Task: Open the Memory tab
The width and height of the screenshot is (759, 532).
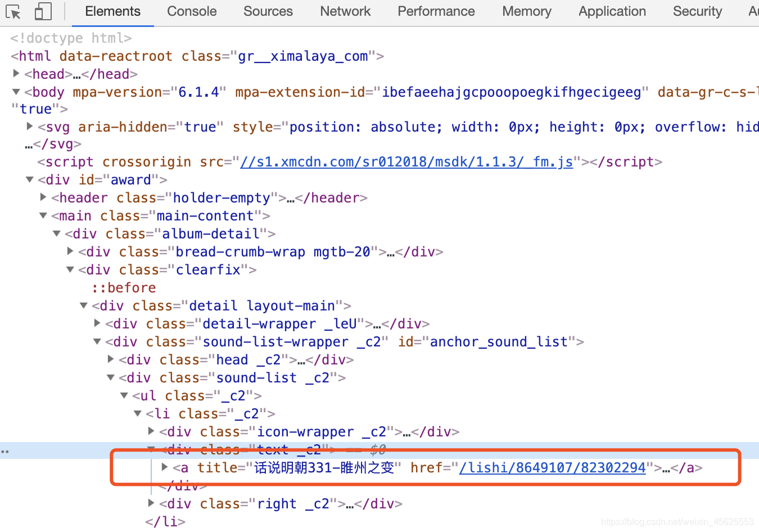Action: 527,11
